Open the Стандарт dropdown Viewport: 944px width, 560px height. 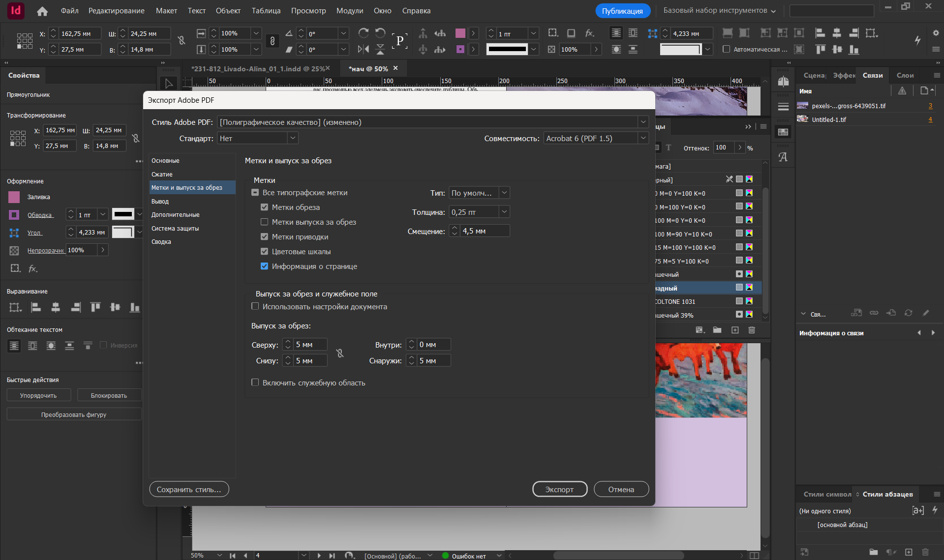coord(258,138)
